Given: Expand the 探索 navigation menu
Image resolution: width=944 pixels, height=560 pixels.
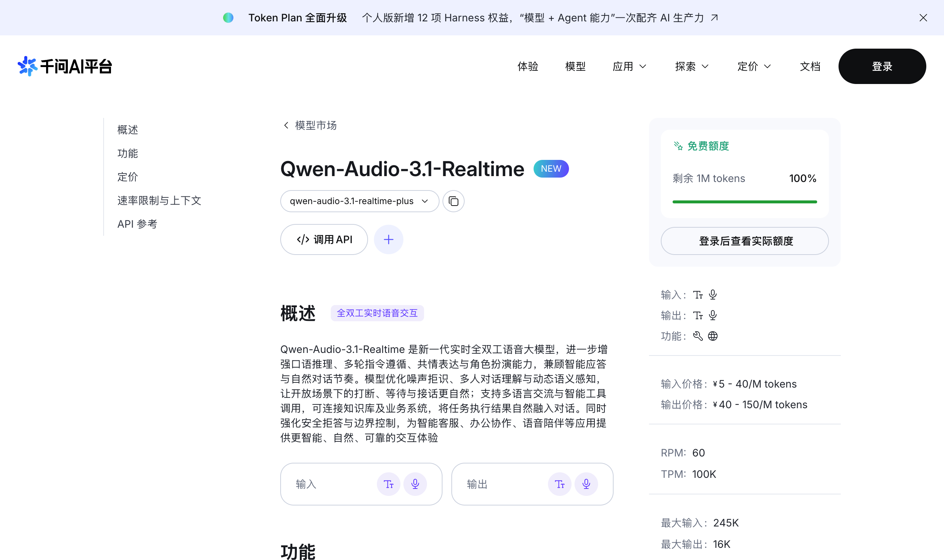Looking at the screenshot, I should coord(691,66).
